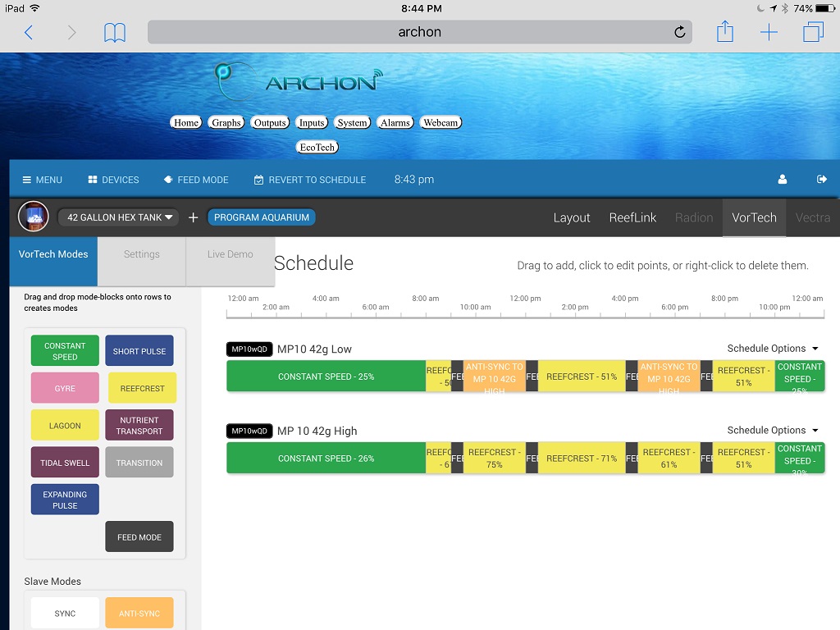Viewport: 840px width, 630px height.
Task: Select the pink Gyre mode block
Action: [65, 388]
